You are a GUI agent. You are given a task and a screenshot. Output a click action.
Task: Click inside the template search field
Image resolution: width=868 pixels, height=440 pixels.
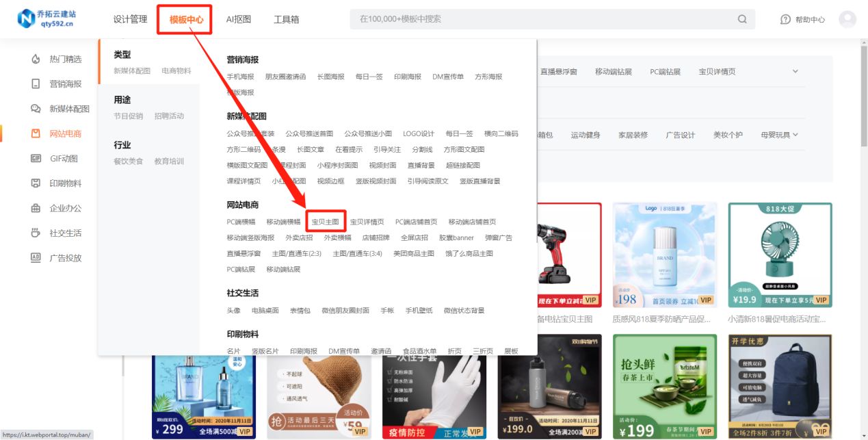(x=479, y=19)
